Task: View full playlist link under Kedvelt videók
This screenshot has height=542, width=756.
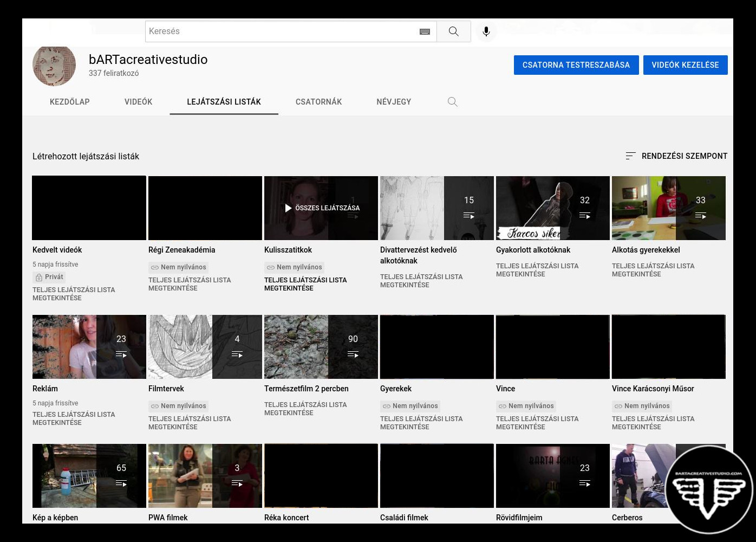Action: [x=74, y=294]
